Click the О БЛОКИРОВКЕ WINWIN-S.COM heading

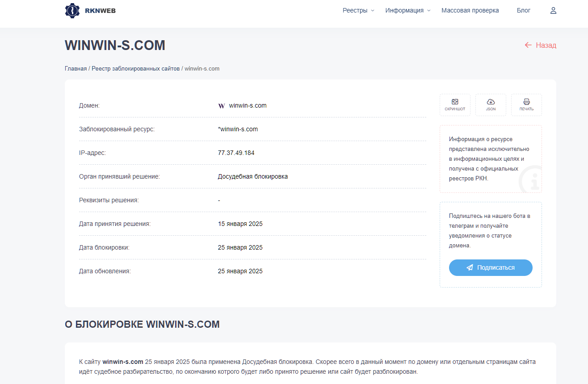point(143,325)
